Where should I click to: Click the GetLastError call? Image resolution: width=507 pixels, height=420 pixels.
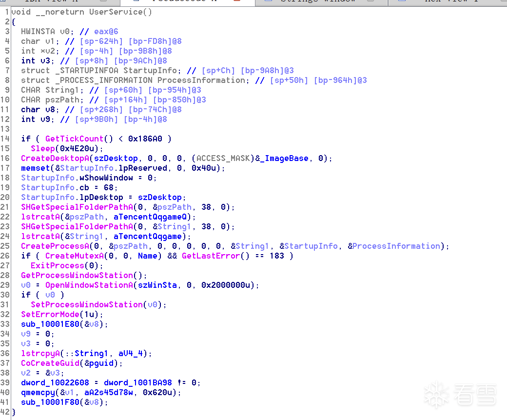pos(211,256)
